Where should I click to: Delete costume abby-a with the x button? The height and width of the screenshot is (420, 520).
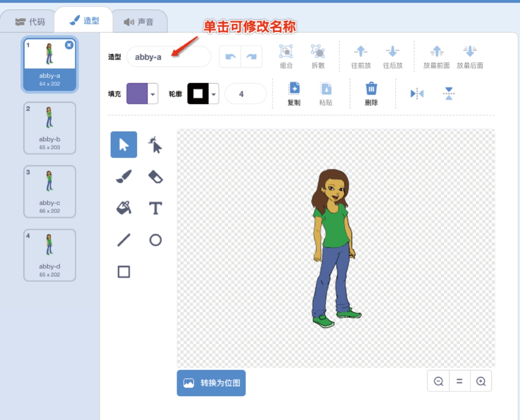tap(69, 45)
